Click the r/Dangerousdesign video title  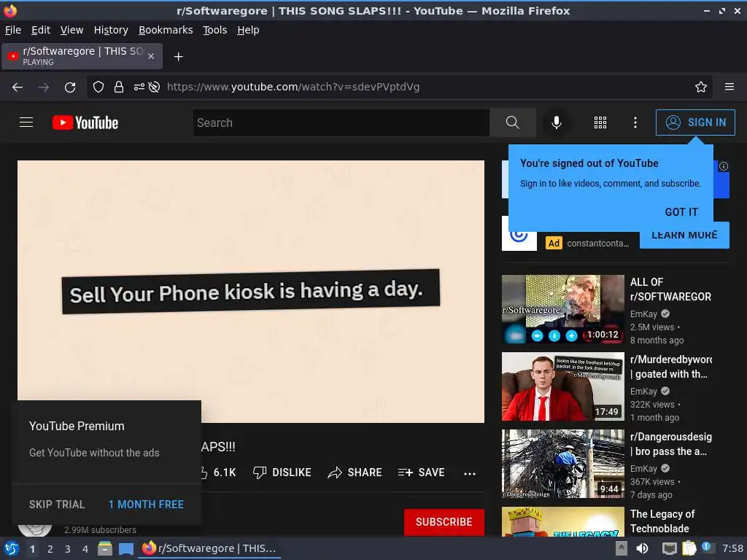click(x=671, y=444)
